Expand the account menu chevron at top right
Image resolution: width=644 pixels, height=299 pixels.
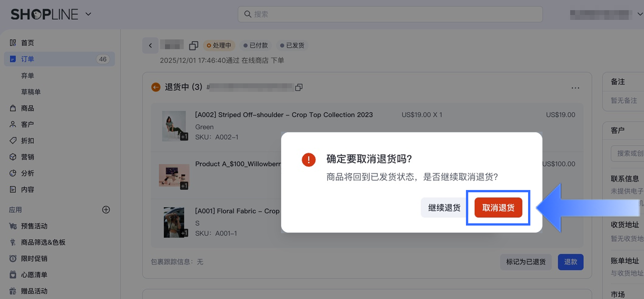[x=640, y=14]
